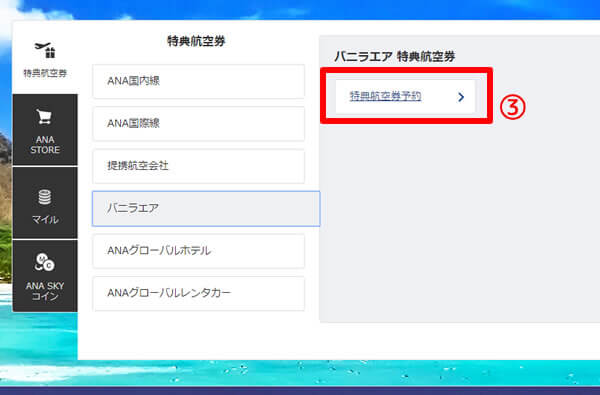Click the chevron arrow beside 特典航空券予約
The width and height of the screenshot is (600, 395).
coord(461,97)
